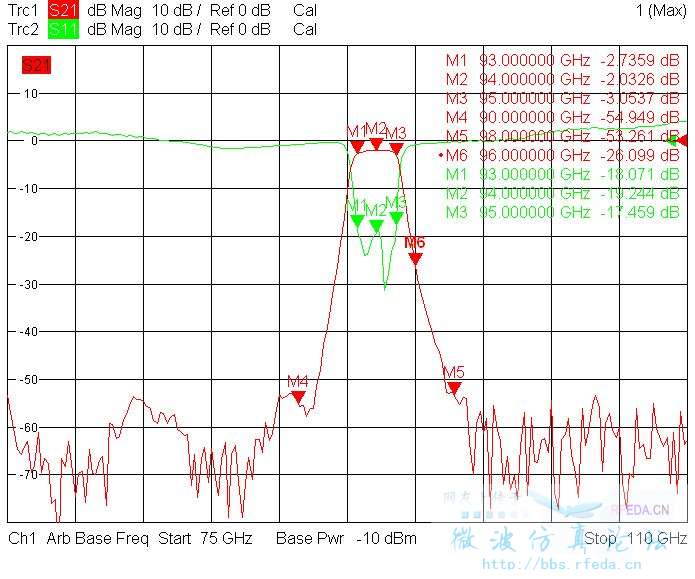
Task: Select the red M2 marker on S21 trace
Action: pos(376,144)
